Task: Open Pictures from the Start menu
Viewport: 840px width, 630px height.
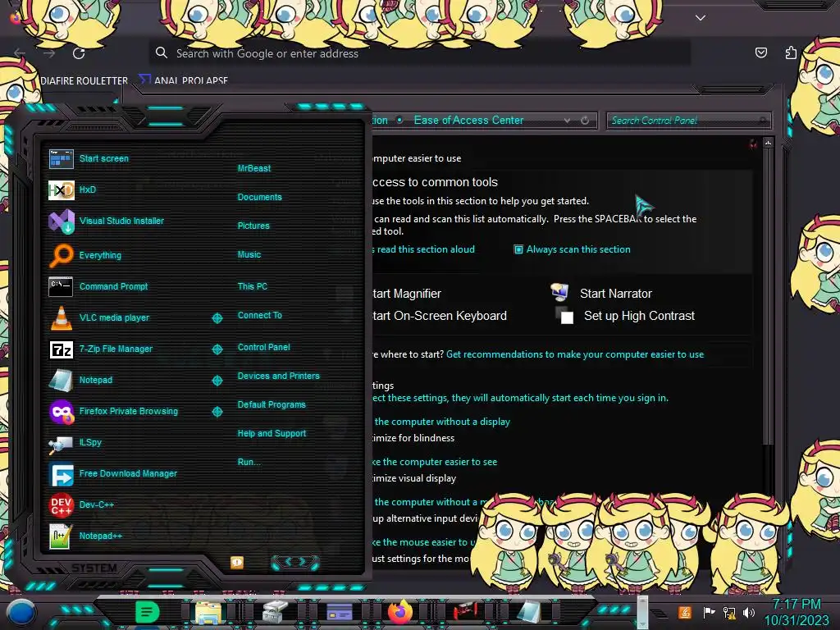Action: 253,226
